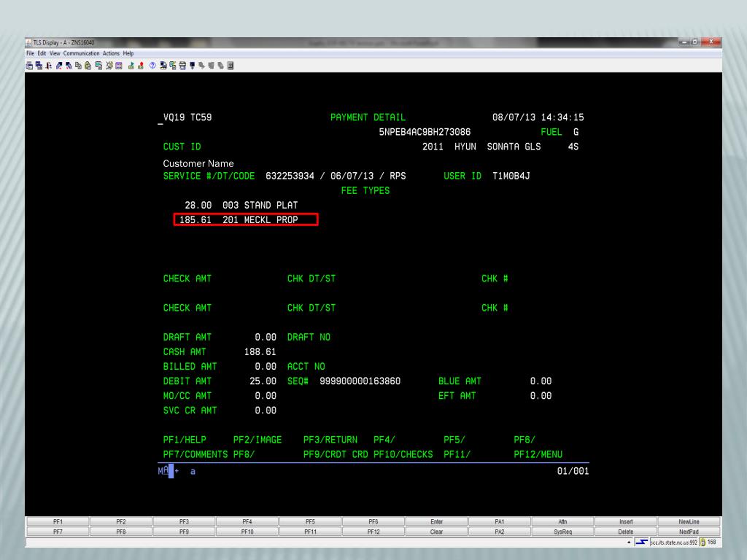This screenshot has height=560, width=747.
Task: Click the PF10 keypad button
Action: [x=247, y=532]
